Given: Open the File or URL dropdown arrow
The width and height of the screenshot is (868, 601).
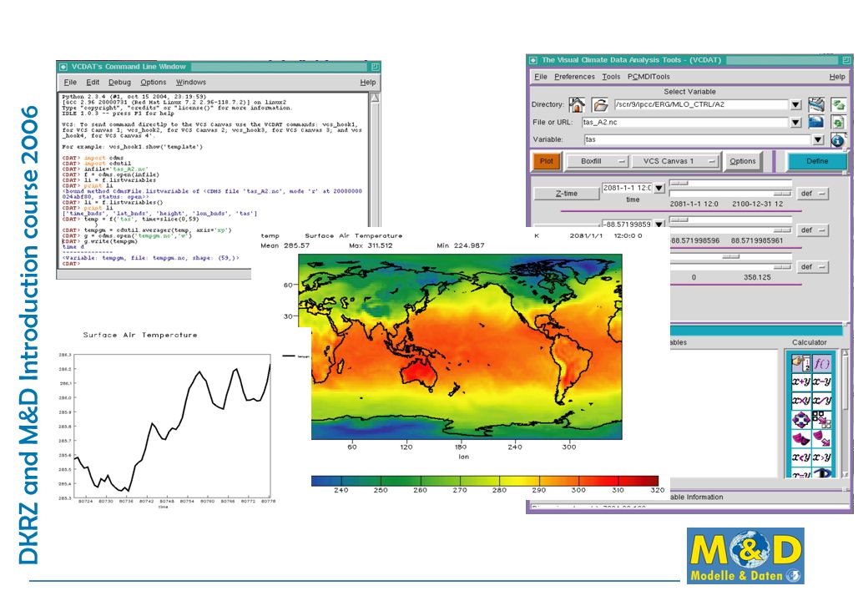Looking at the screenshot, I should [x=795, y=123].
